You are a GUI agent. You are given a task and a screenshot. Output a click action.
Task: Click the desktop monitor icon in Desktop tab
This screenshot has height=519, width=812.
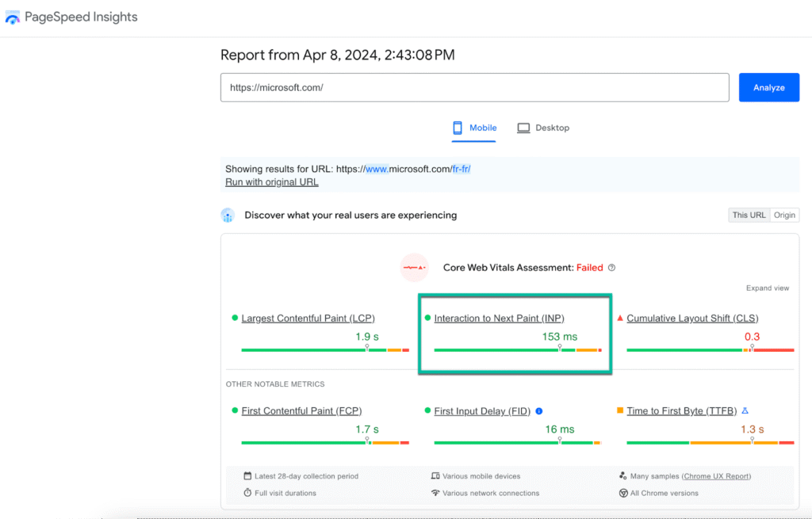click(523, 128)
